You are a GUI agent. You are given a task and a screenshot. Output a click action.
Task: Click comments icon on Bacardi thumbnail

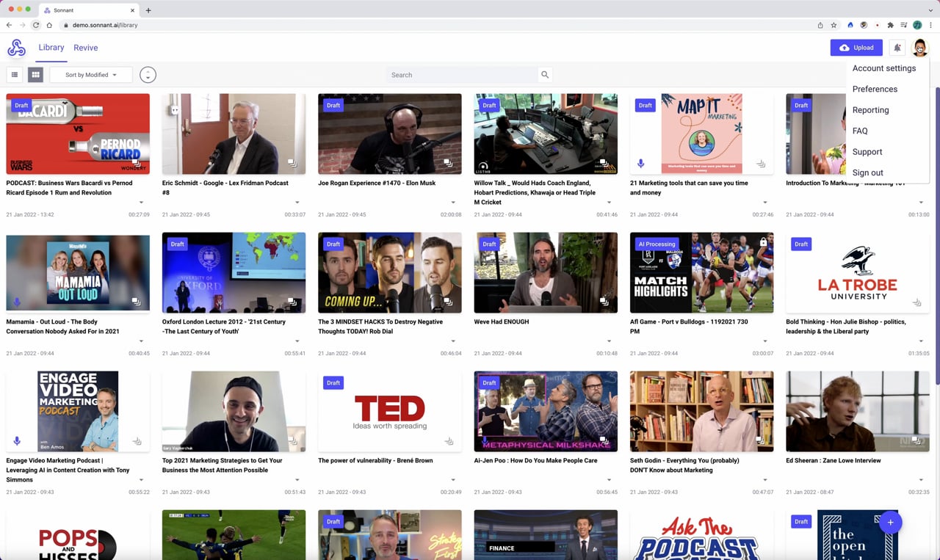coord(137,163)
